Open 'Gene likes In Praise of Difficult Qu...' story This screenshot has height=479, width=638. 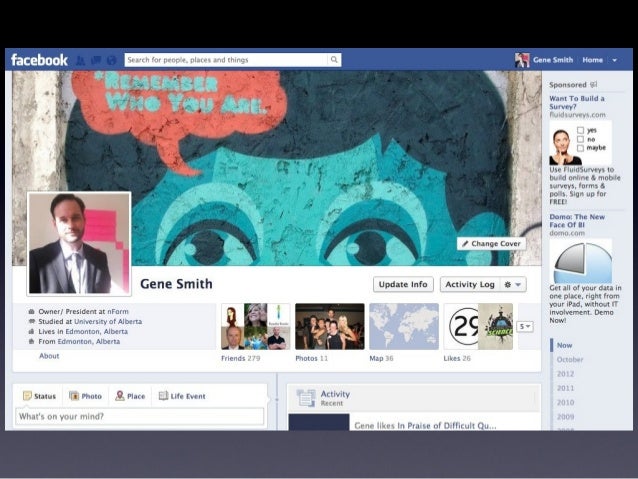(425, 425)
